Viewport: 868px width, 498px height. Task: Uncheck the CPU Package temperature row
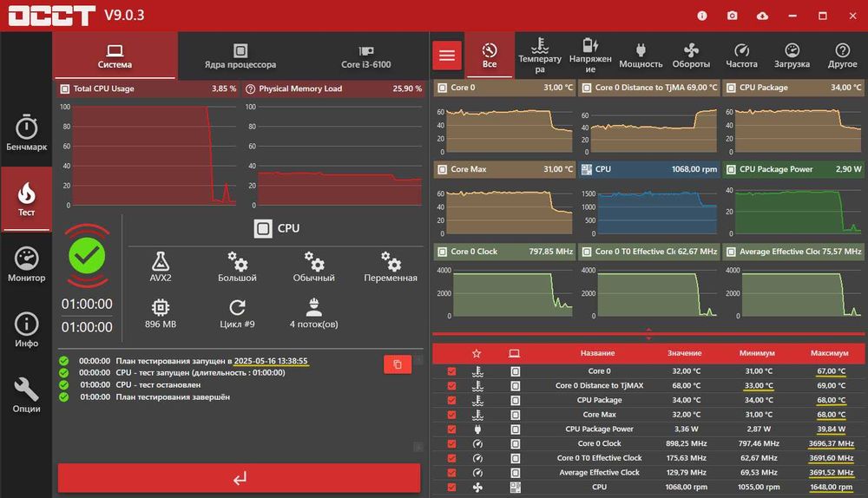[451, 400]
